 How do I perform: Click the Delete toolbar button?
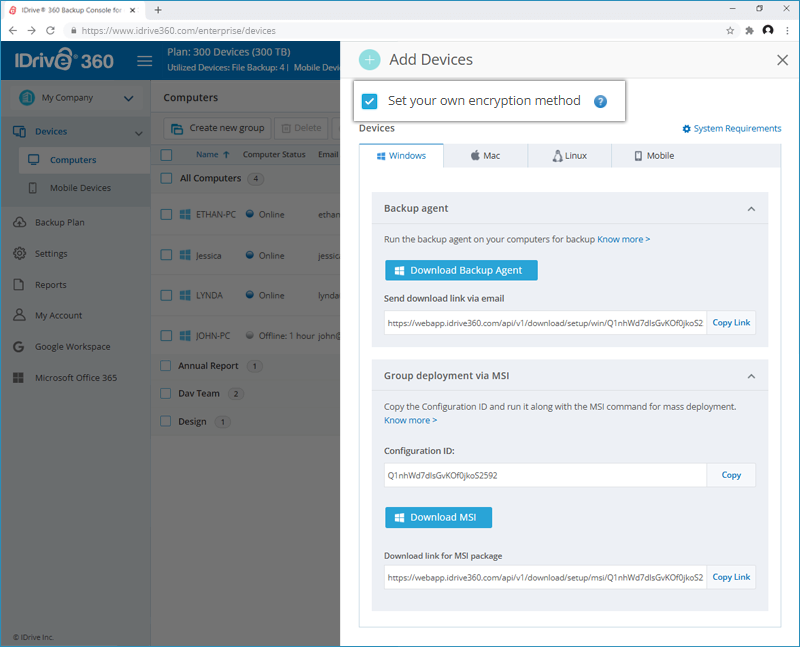pyautogui.click(x=301, y=128)
